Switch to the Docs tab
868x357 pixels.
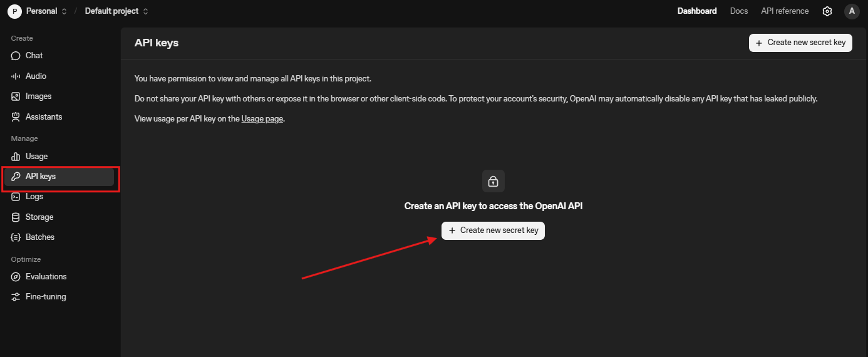click(x=739, y=11)
